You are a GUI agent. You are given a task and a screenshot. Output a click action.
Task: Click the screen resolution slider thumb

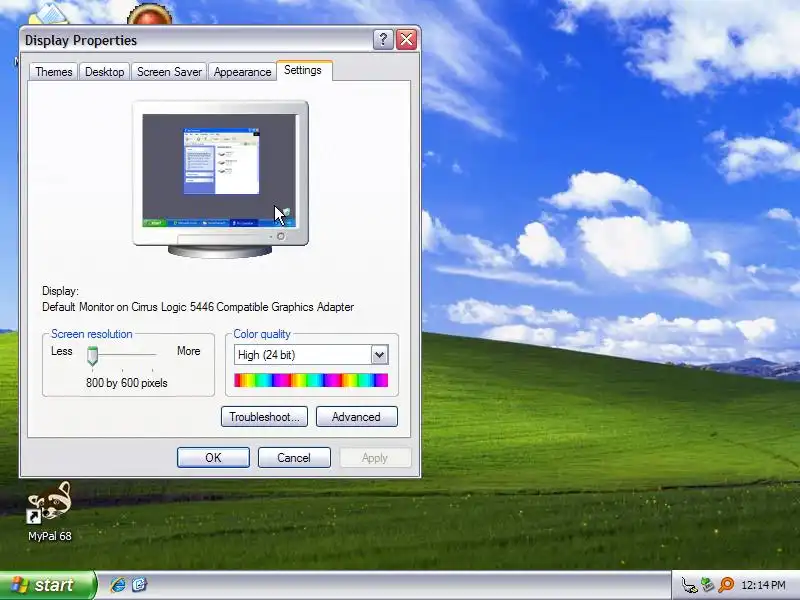tap(92, 356)
